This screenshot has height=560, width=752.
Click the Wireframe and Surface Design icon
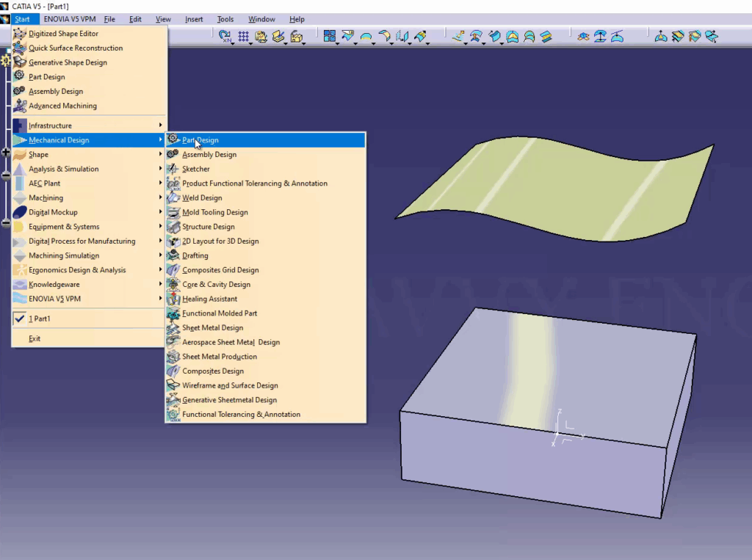[174, 385]
